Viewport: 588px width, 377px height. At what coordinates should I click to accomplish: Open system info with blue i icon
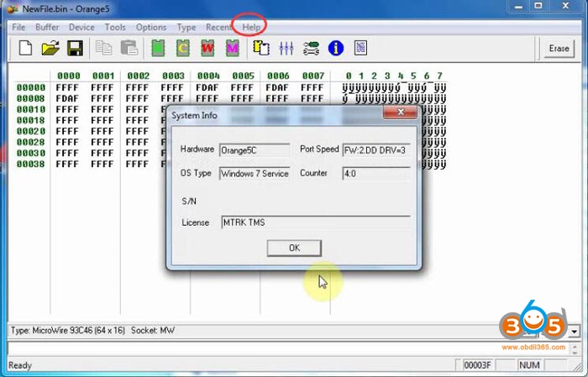pos(336,49)
